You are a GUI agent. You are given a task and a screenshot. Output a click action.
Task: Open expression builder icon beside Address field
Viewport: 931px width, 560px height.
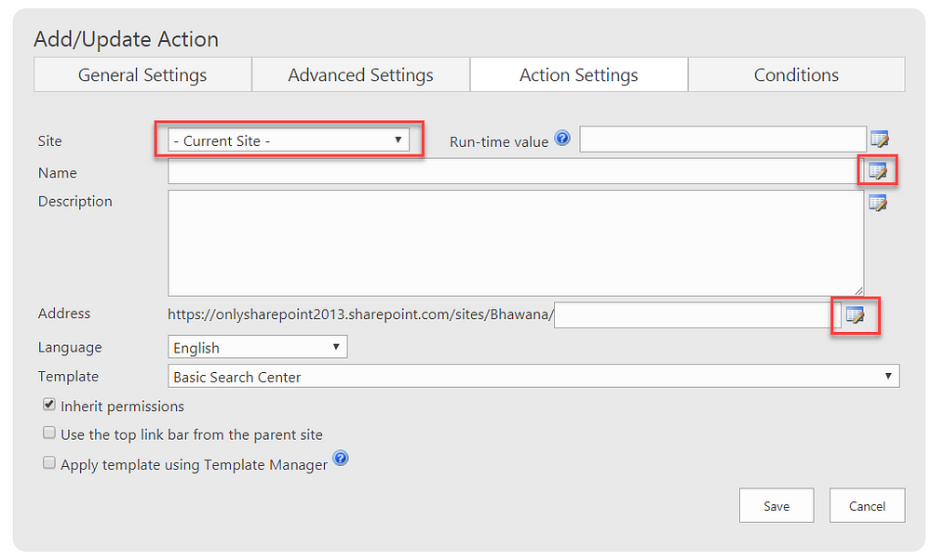click(x=855, y=315)
